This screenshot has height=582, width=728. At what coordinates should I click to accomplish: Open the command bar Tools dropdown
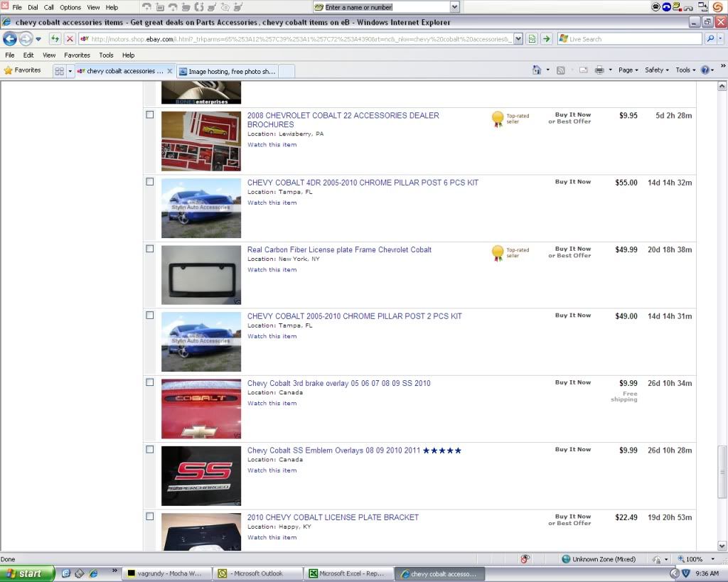(x=685, y=70)
